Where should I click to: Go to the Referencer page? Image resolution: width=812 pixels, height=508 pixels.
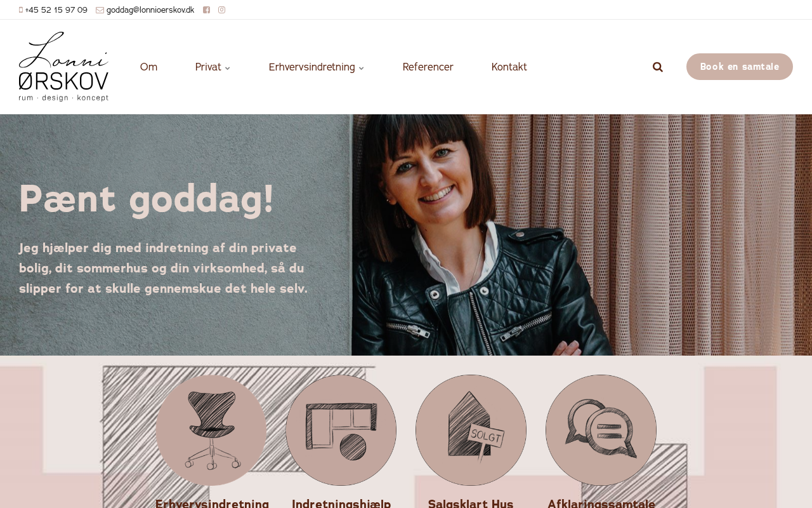[428, 67]
